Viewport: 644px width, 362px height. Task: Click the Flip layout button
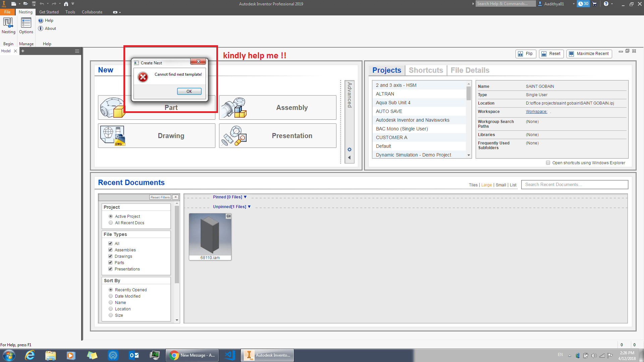(x=526, y=54)
